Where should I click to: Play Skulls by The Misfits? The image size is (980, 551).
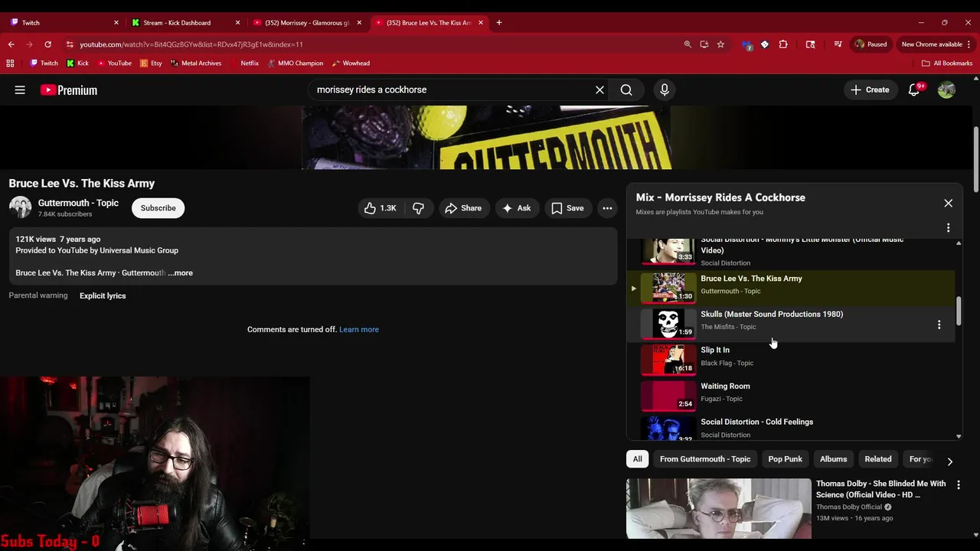[x=791, y=324]
